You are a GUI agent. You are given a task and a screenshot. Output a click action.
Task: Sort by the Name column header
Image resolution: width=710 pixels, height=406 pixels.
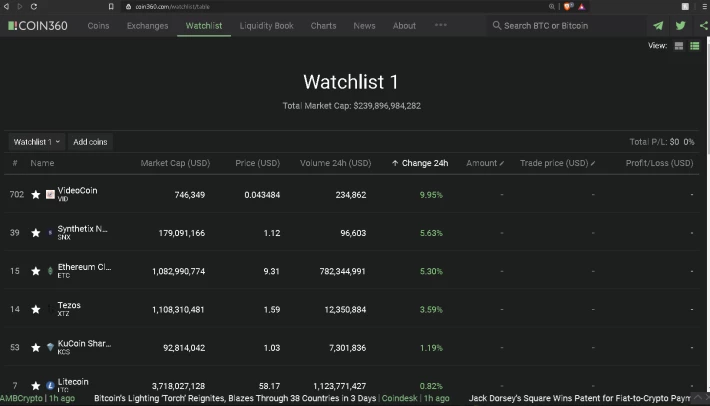click(42, 163)
